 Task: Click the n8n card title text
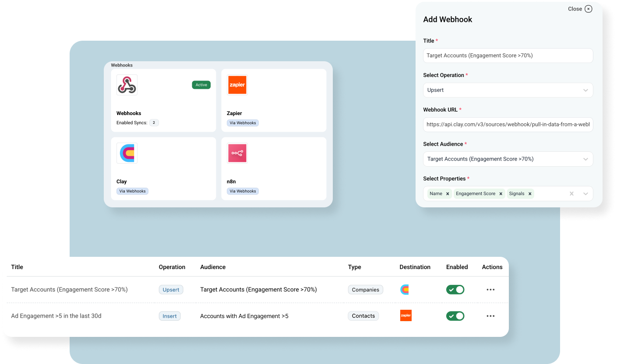click(x=231, y=182)
